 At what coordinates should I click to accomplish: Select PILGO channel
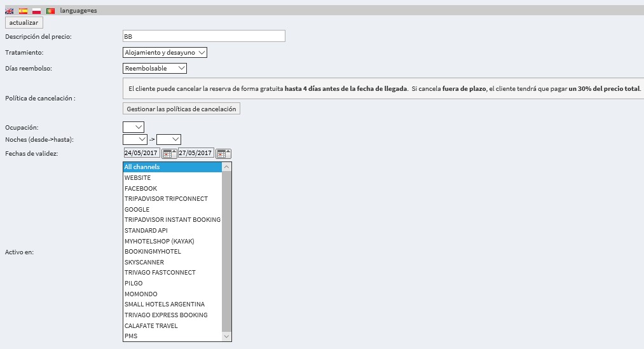172,283
